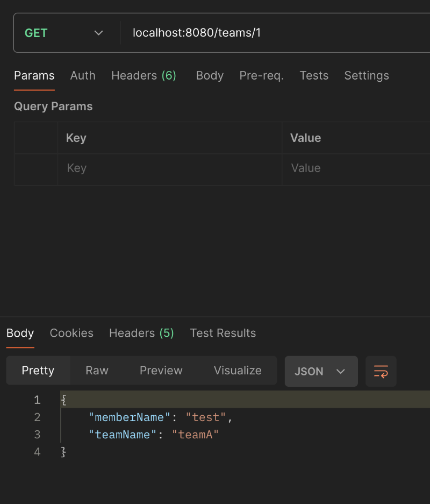Click the wrap lines icon
Viewport: 430px width, 504px height.
(381, 371)
